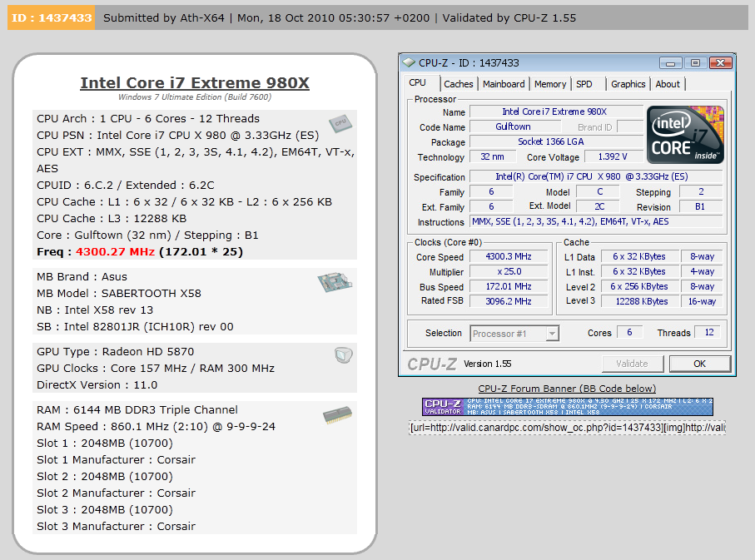Click the BB code URL text field
This screenshot has width=755, height=560.
click(x=567, y=428)
